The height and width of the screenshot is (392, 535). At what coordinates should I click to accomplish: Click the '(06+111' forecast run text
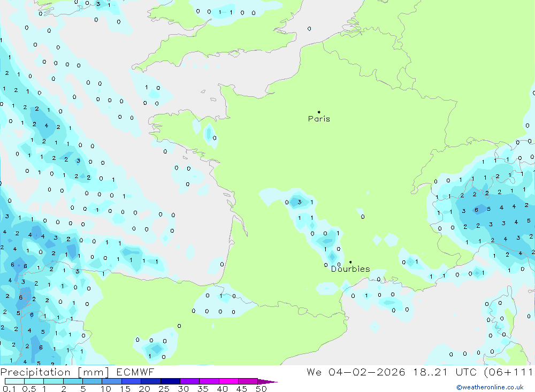[x=508, y=372]
